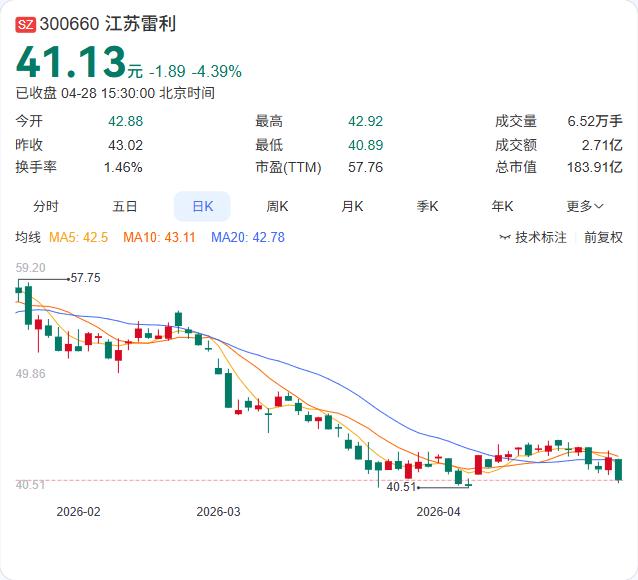Select the 日K daily candlestick tab
638x580 pixels.
coord(202,206)
